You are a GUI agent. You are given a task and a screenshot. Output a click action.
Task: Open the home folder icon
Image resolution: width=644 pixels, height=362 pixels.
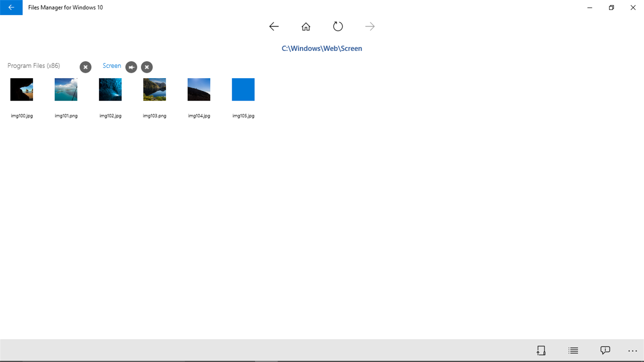(306, 26)
